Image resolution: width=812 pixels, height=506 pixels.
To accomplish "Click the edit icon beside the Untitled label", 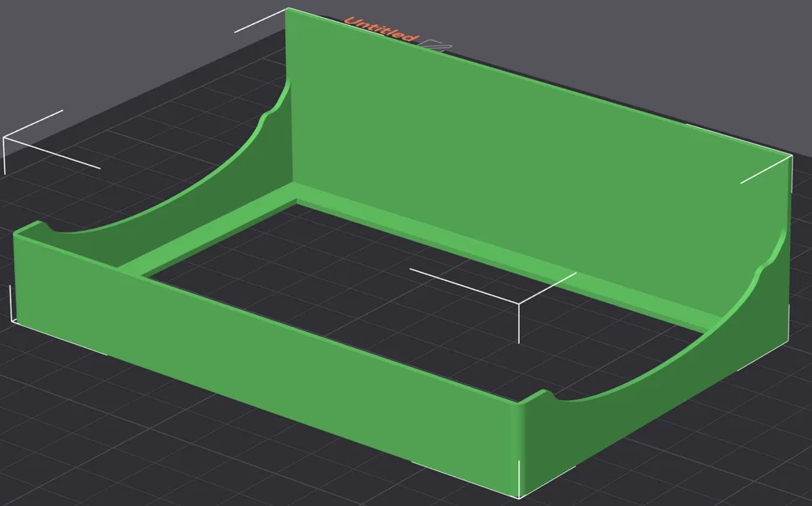I will coord(435,45).
